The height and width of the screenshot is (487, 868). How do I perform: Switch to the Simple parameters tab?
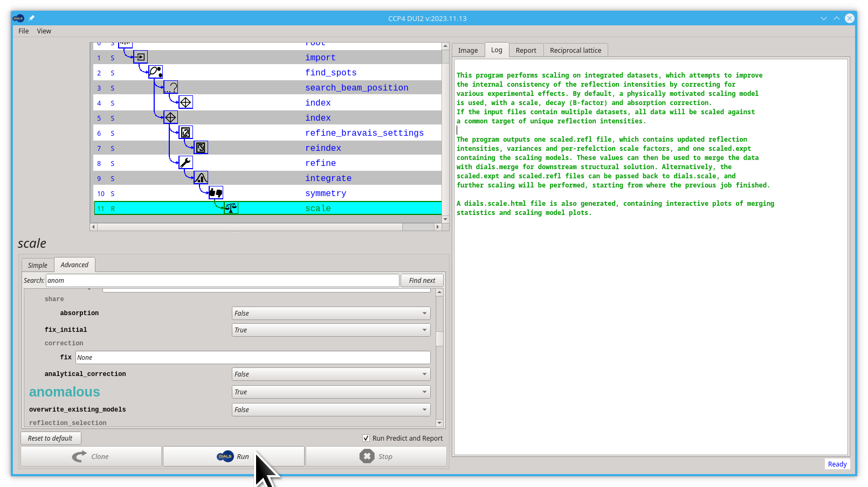(38, 265)
